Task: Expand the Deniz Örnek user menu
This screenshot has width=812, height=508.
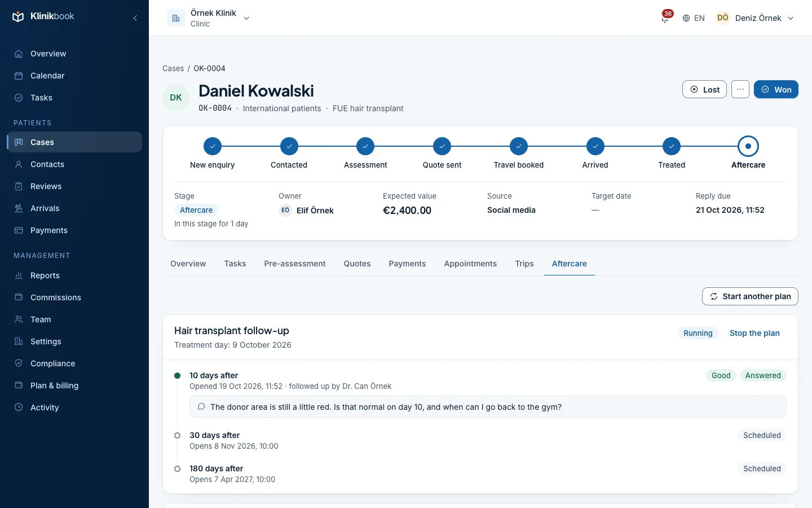Action: point(755,18)
